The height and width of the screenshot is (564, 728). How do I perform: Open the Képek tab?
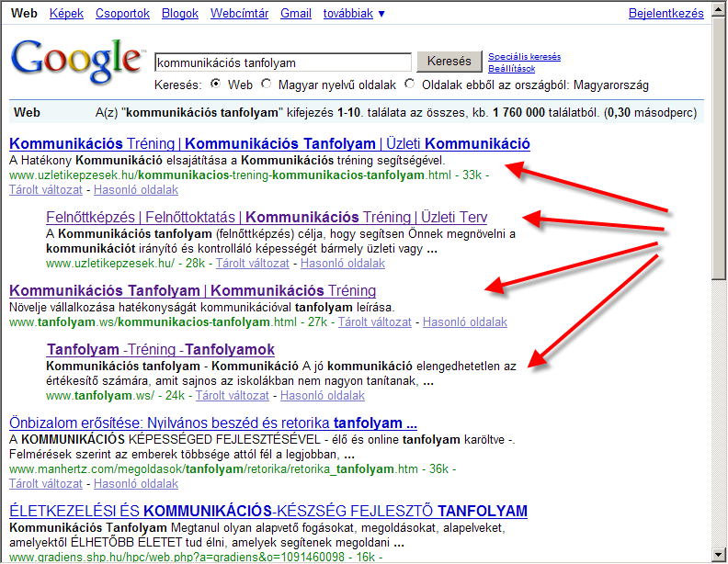(66, 14)
